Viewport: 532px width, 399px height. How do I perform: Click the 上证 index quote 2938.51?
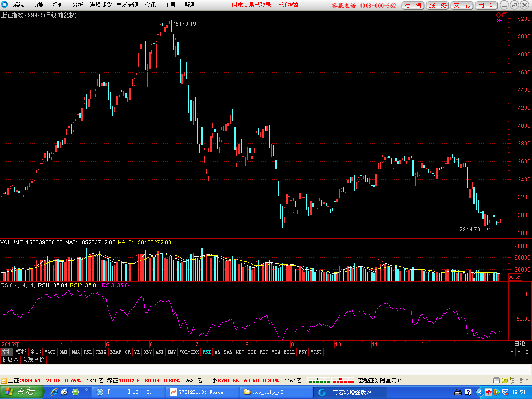(30, 381)
